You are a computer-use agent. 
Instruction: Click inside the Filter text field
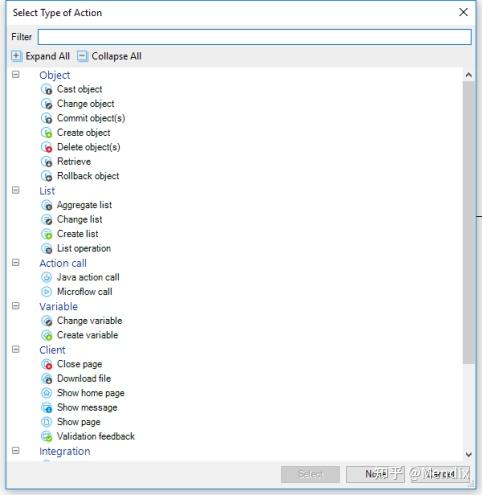[x=255, y=37]
